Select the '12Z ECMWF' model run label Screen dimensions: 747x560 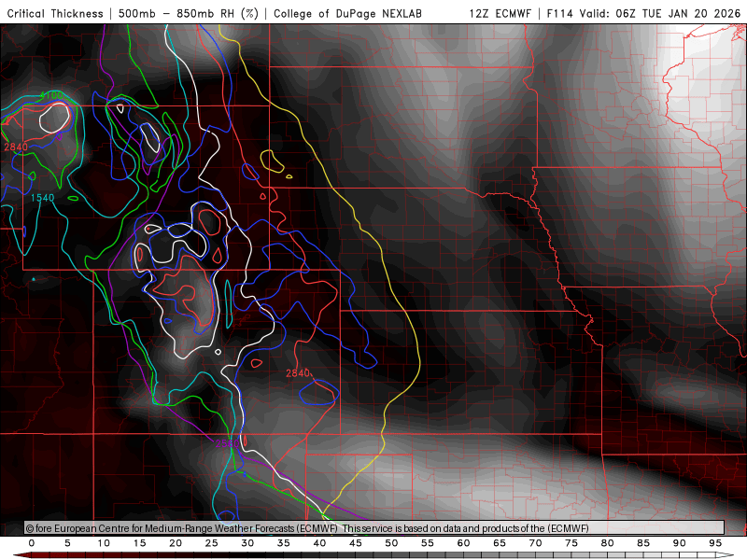click(x=500, y=13)
